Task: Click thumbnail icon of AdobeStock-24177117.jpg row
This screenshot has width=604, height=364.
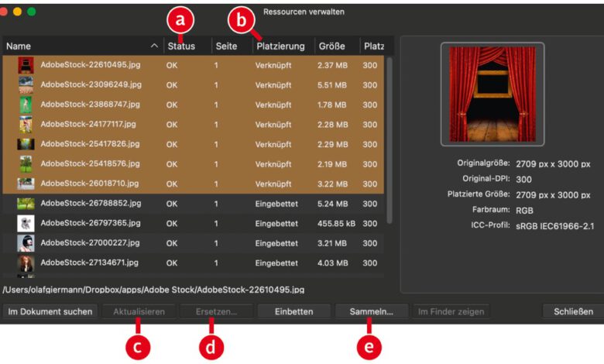Action: click(x=26, y=125)
